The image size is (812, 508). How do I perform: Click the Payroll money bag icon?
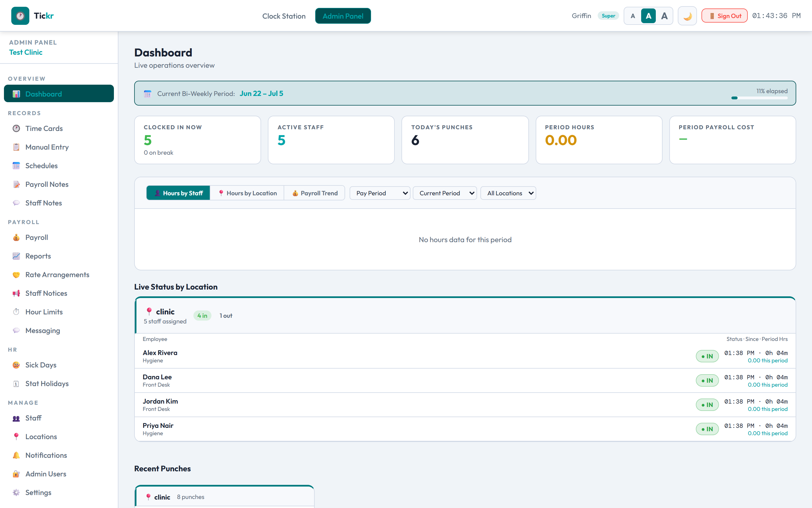pyautogui.click(x=16, y=238)
